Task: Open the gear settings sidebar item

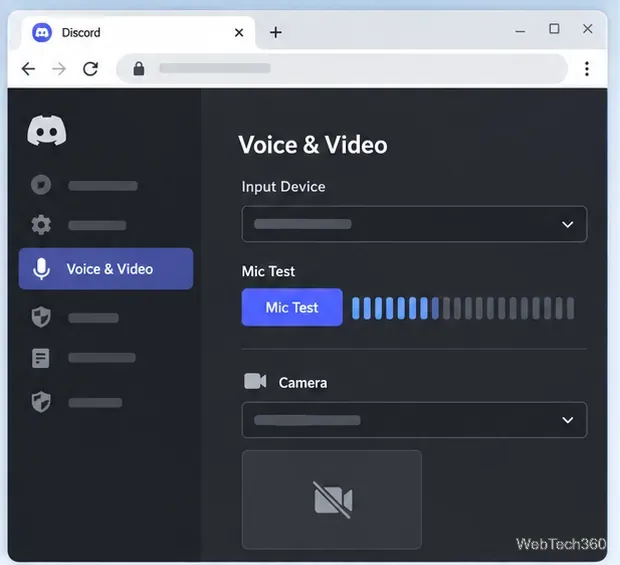Action: 41,225
